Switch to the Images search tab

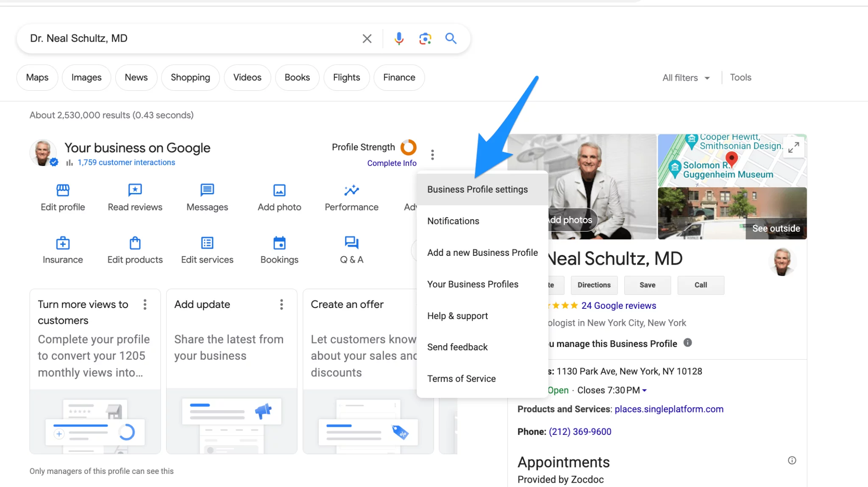(x=86, y=78)
